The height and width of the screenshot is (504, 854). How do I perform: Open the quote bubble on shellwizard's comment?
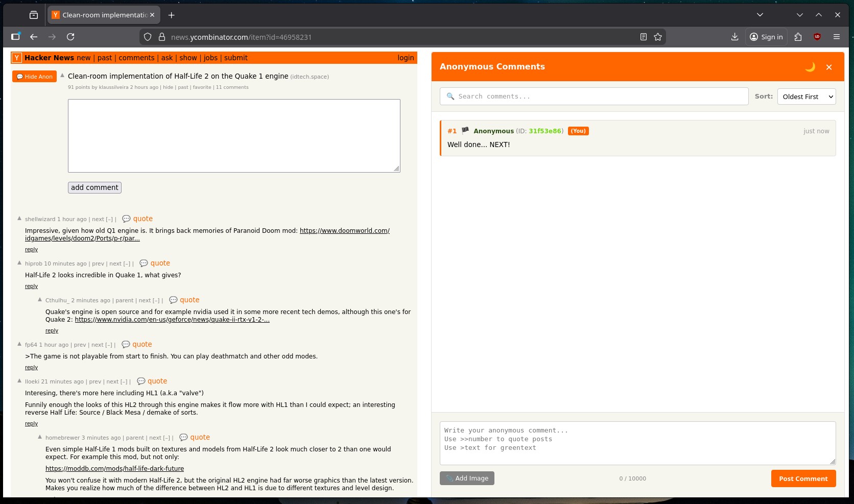(126, 219)
